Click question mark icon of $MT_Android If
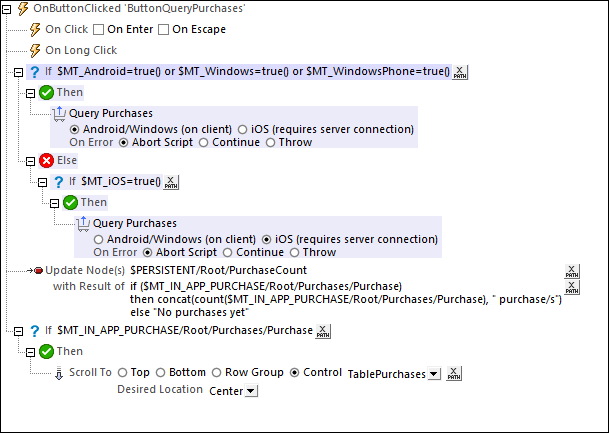The height and width of the screenshot is (433, 609). coord(35,72)
